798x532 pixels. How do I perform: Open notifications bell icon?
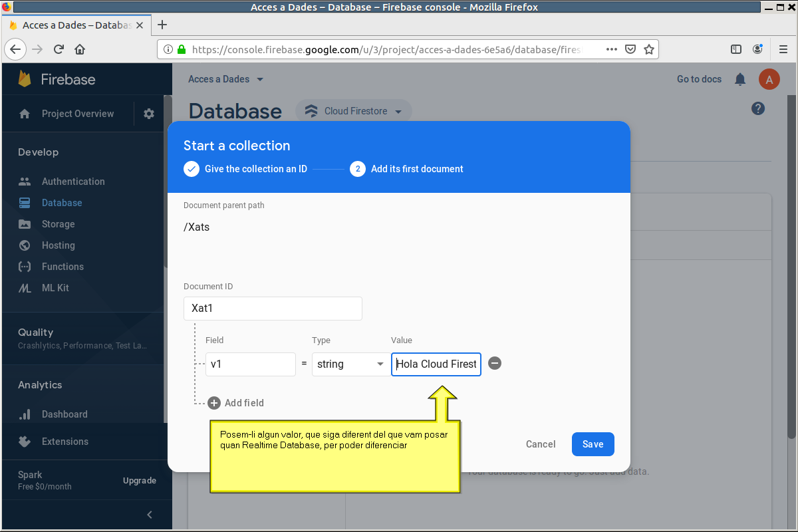[740, 79]
